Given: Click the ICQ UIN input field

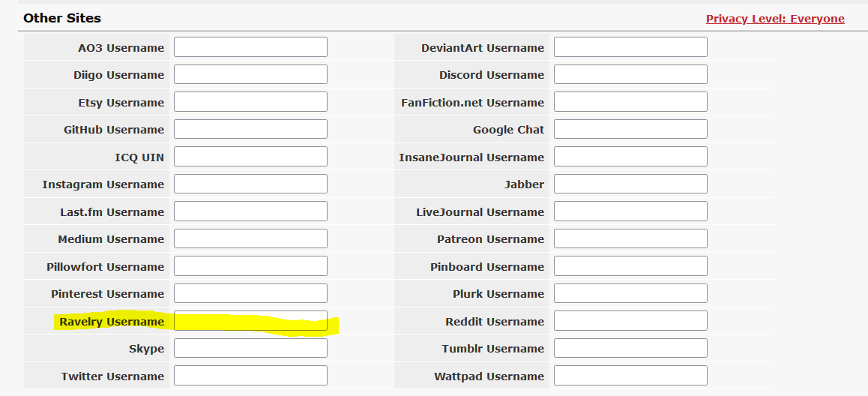Looking at the screenshot, I should 251,157.
